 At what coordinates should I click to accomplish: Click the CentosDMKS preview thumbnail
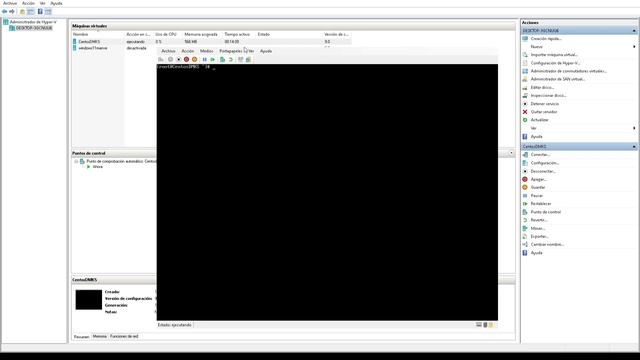click(89, 300)
